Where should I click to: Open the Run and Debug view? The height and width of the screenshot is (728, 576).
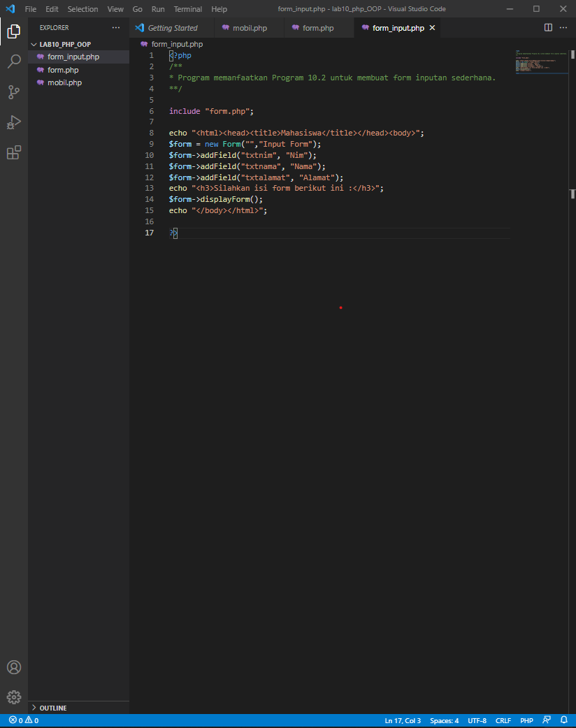click(14, 122)
